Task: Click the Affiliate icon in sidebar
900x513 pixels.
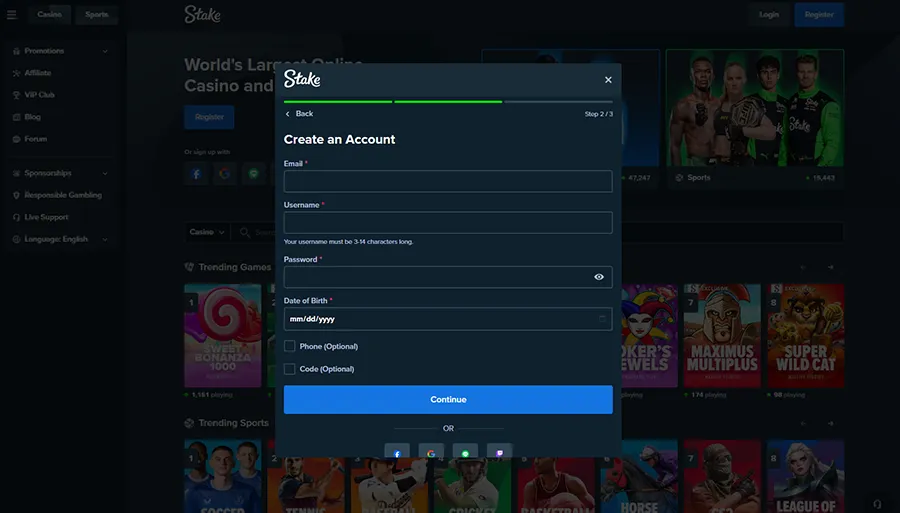Action: pyautogui.click(x=16, y=73)
